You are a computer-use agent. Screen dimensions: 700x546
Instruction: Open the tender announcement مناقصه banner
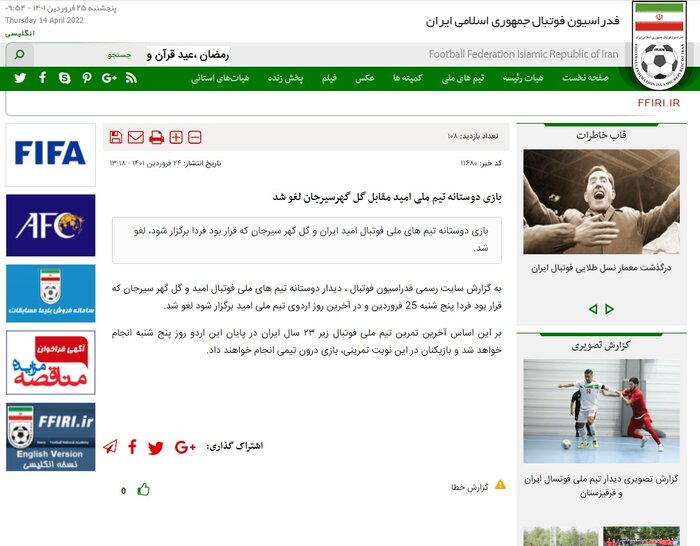pos(50,363)
